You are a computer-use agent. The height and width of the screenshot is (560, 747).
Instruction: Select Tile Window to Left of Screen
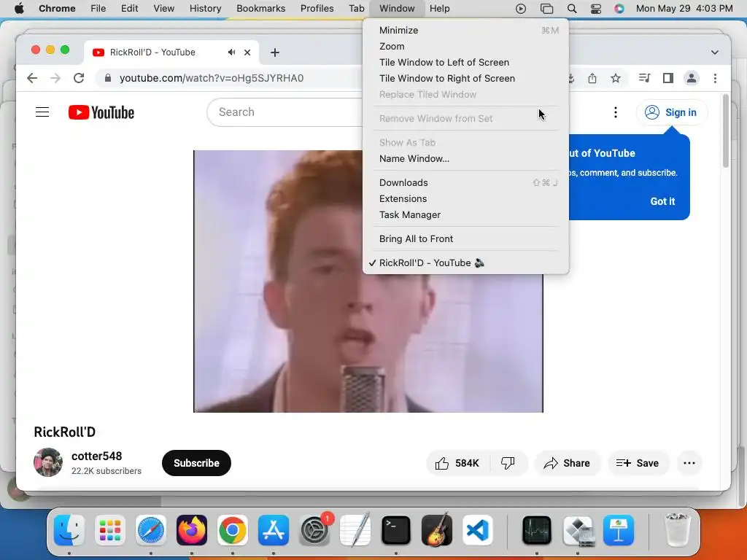(x=466, y=63)
